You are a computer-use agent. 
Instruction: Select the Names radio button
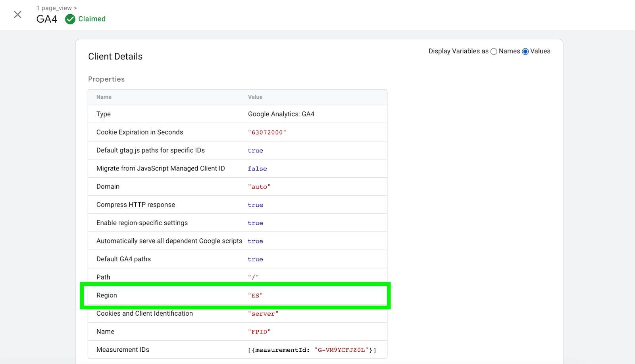coord(494,52)
